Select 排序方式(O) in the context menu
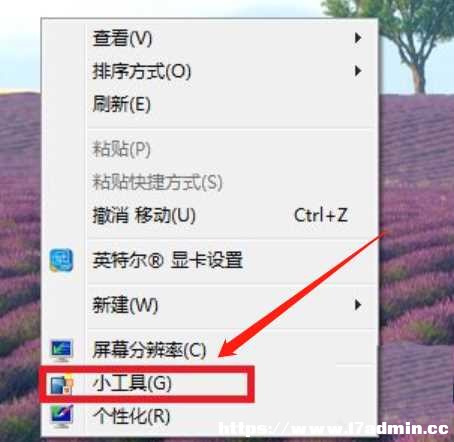 (x=210, y=71)
